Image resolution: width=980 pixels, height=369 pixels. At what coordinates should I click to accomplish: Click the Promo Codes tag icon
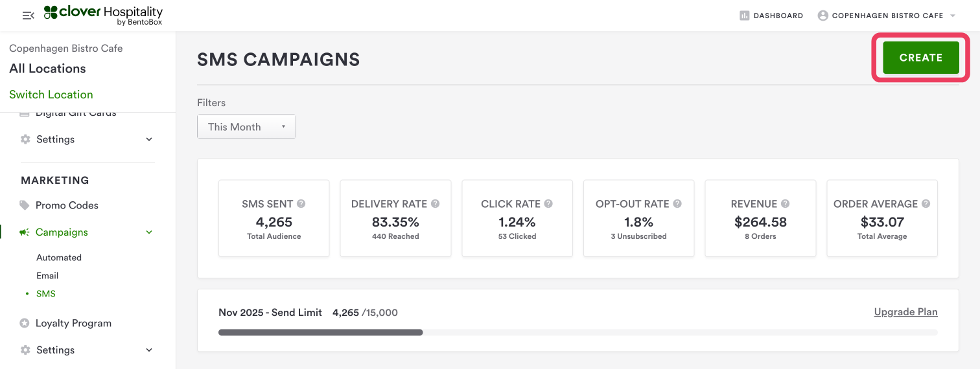(x=25, y=205)
